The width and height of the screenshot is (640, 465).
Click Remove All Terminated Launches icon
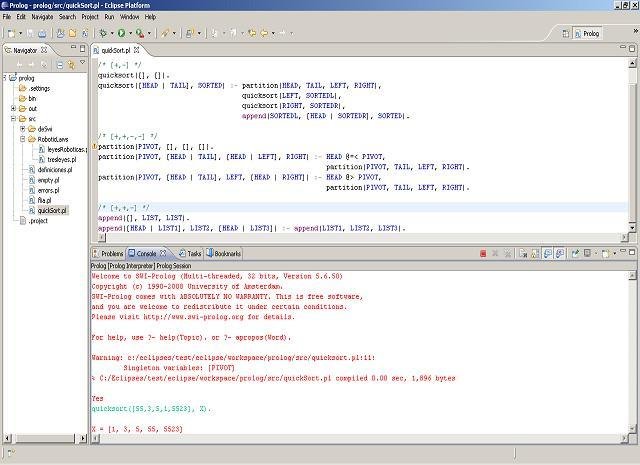click(508, 254)
